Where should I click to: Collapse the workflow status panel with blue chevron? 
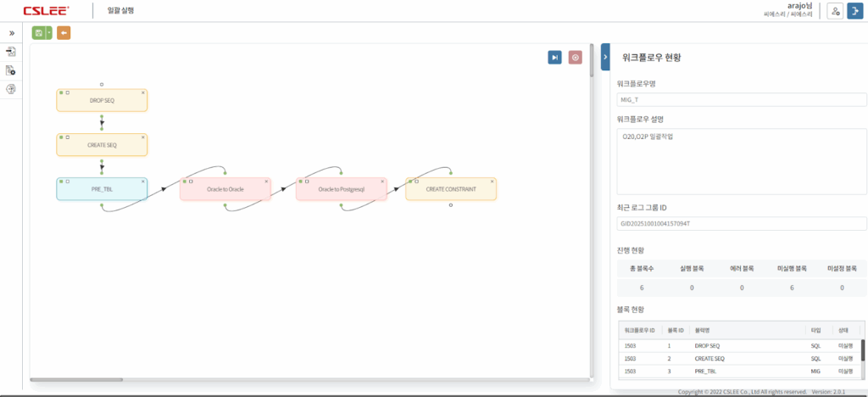pyautogui.click(x=605, y=57)
